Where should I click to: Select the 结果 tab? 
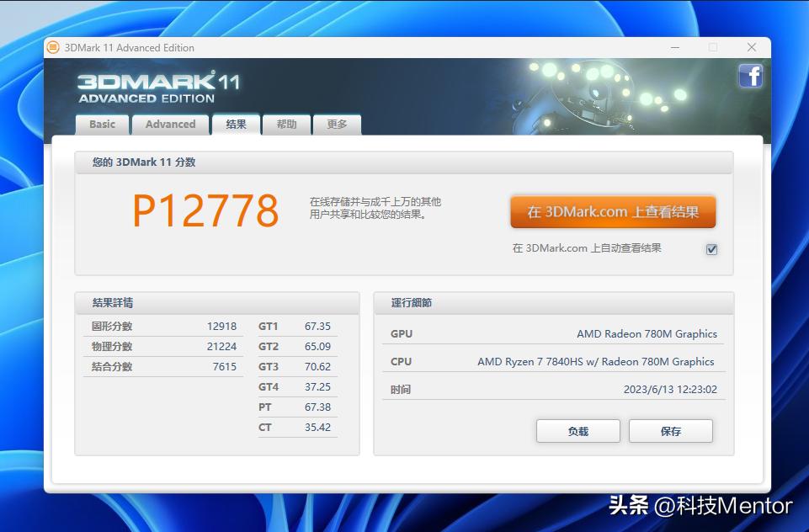(235, 125)
